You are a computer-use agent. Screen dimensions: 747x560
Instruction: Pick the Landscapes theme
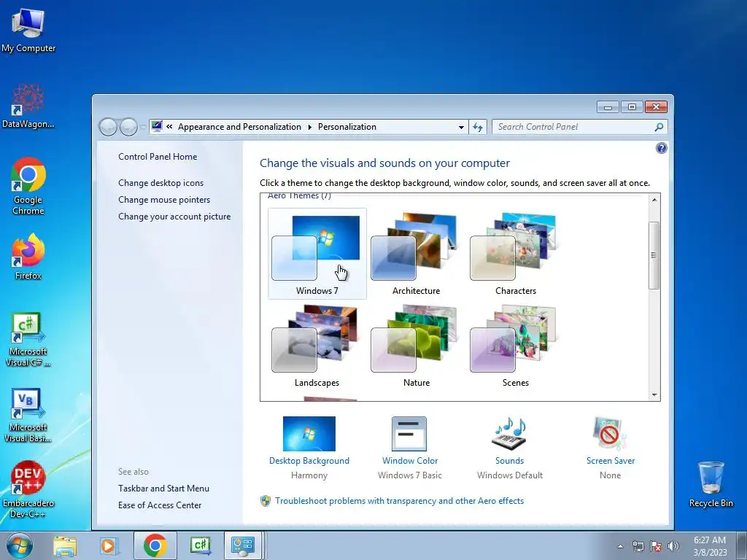[317, 346]
